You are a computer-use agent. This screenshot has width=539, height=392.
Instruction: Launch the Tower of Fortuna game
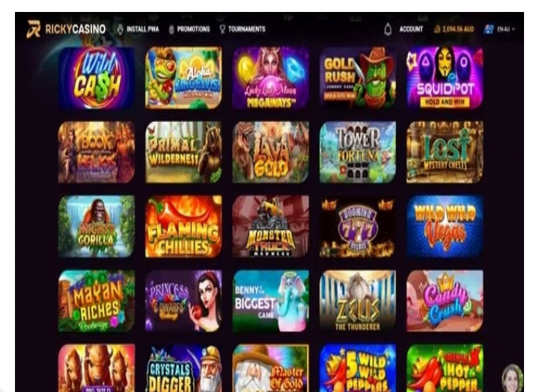pos(358,152)
